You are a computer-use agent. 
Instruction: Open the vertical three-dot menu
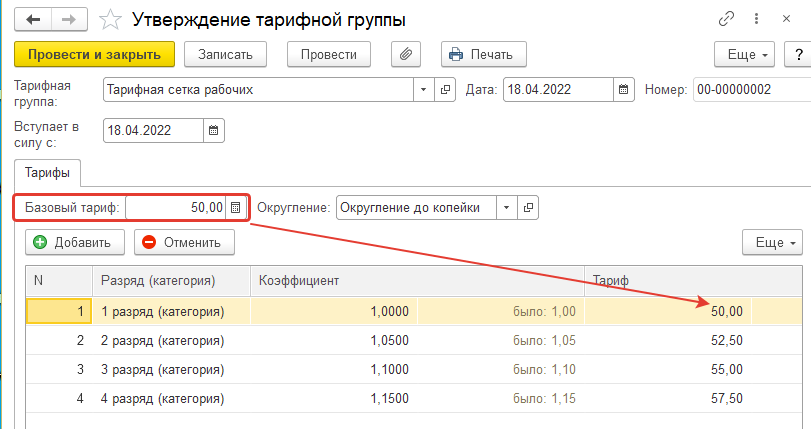[756, 19]
